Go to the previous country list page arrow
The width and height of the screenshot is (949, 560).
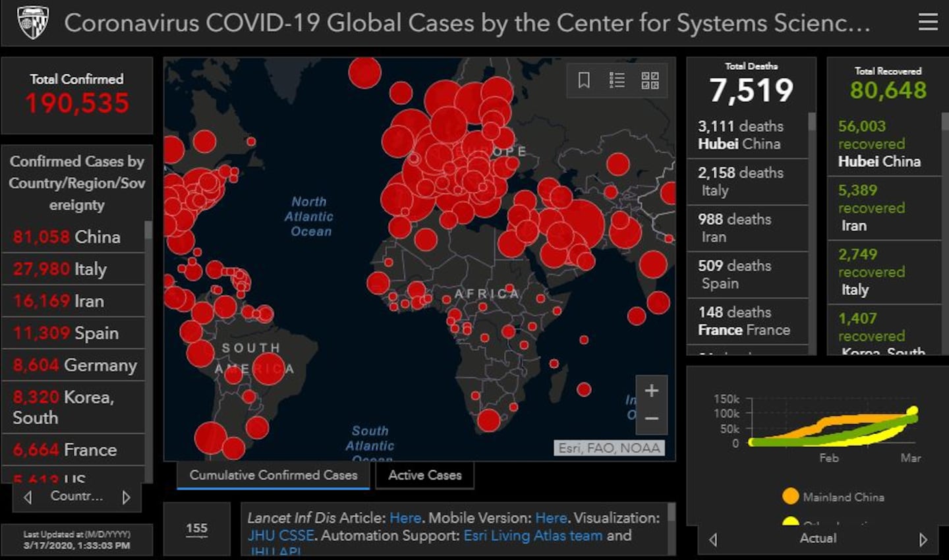[x=28, y=497]
